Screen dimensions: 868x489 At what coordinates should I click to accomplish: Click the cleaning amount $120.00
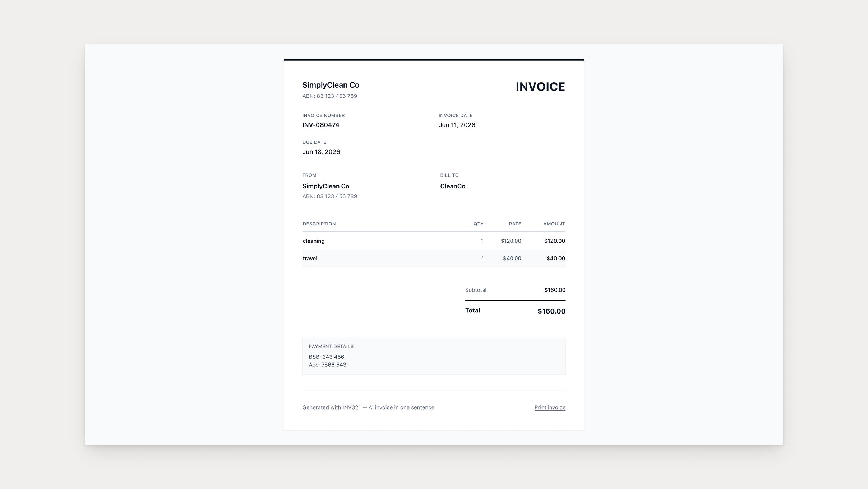pos(554,241)
